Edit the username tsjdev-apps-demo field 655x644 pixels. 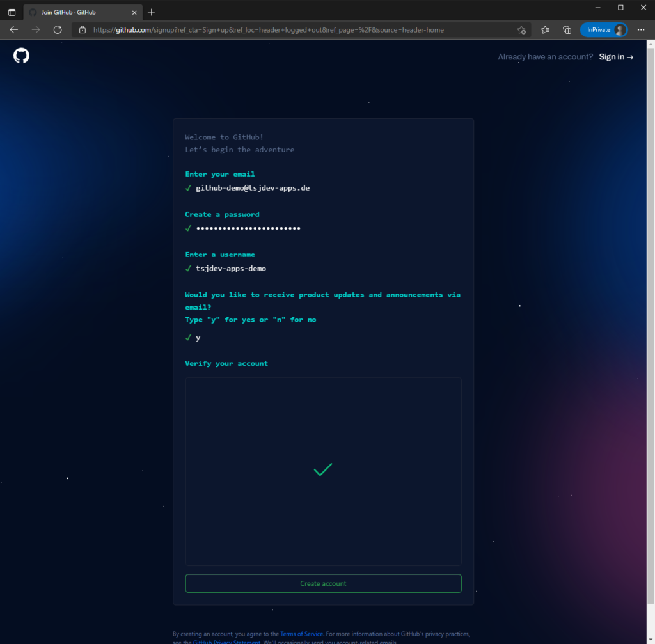(x=231, y=269)
